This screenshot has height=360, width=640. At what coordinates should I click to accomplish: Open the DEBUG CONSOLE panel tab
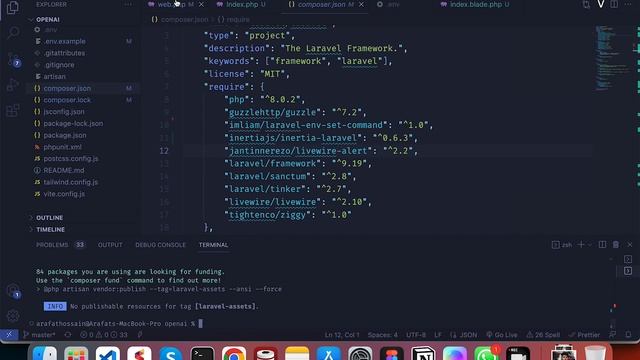click(160, 245)
